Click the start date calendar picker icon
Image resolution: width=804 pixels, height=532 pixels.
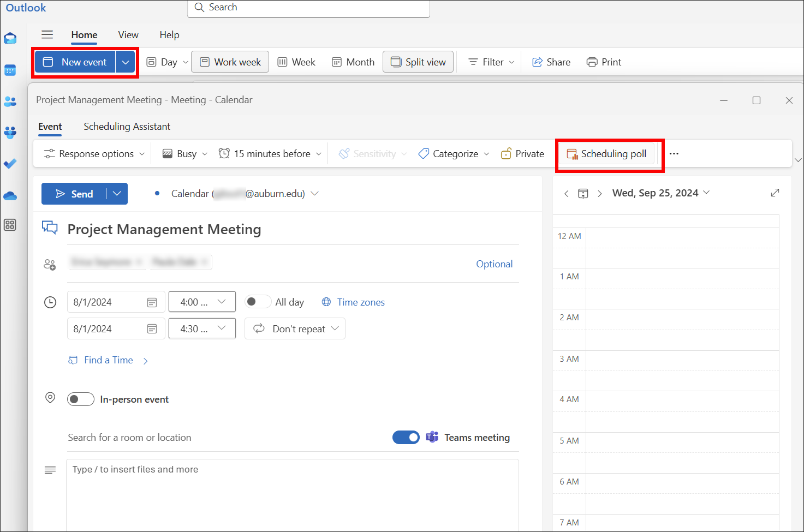click(152, 302)
